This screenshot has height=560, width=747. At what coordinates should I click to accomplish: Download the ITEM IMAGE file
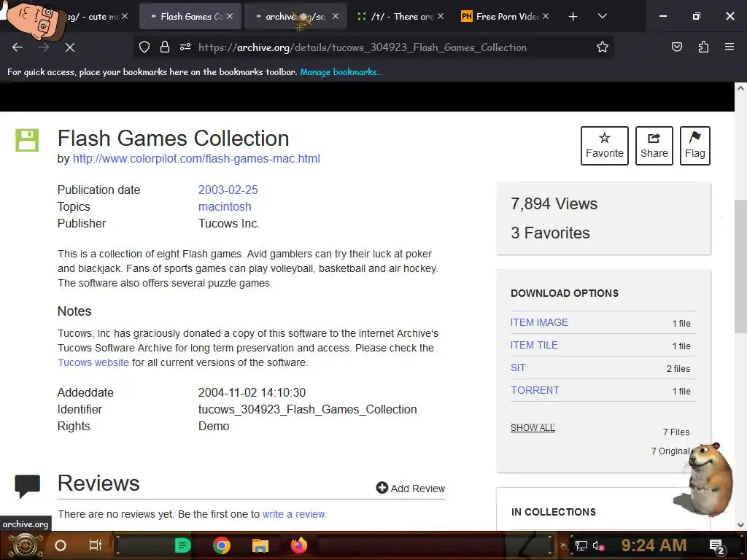(539, 322)
